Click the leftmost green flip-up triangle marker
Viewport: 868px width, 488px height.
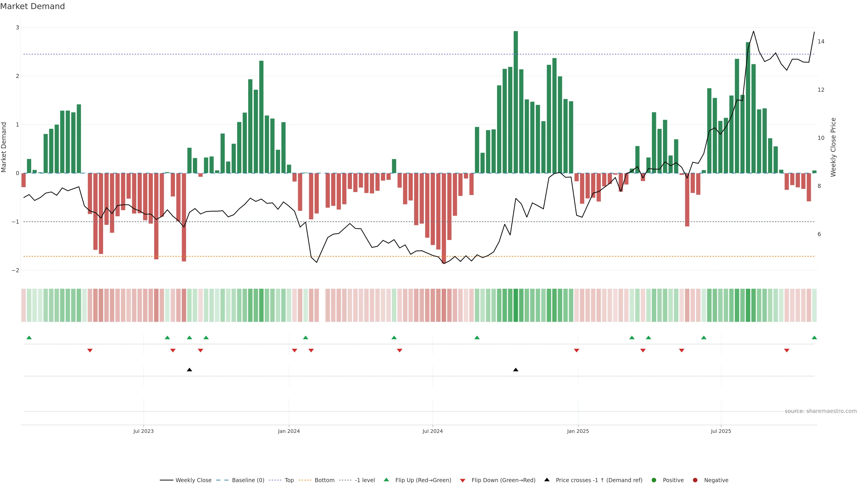click(x=29, y=338)
